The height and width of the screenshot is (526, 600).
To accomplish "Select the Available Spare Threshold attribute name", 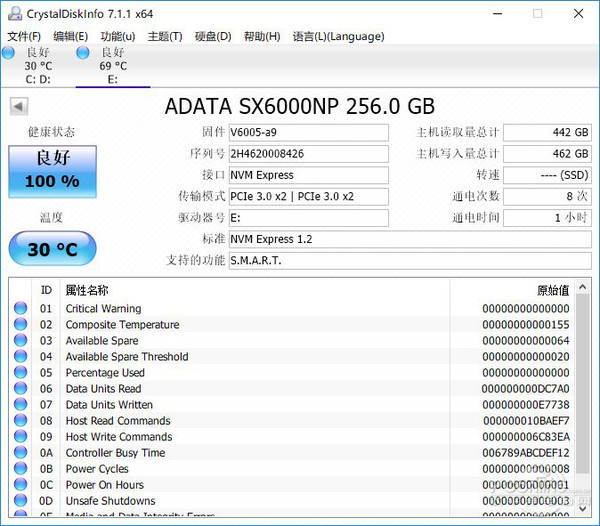I will [x=127, y=357].
